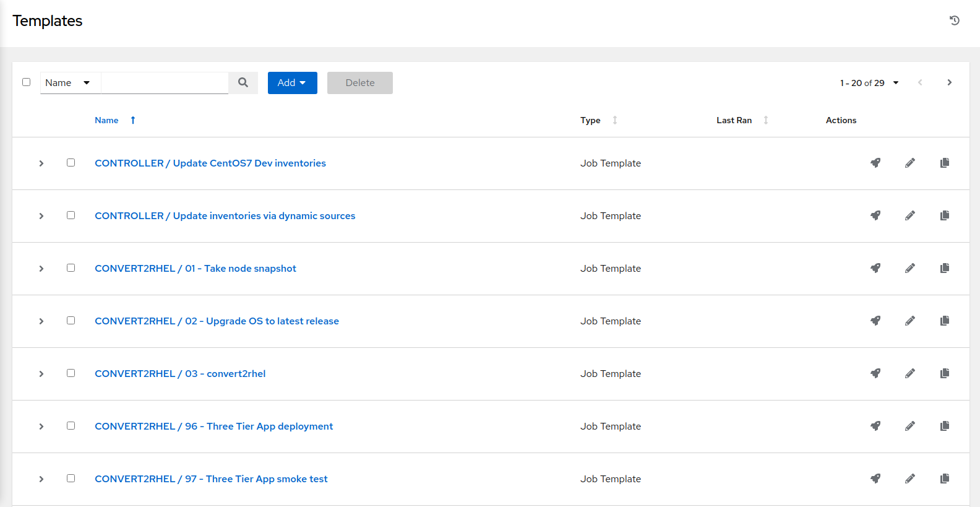
Task: Open CONTROLLER / Update CentOS7 Dev inventories link
Action: tap(210, 163)
